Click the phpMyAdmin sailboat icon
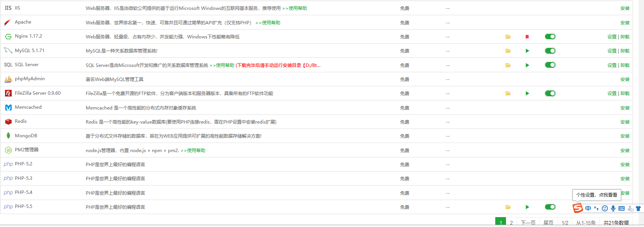This screenshot has height=227, width=644. (8, 79)
